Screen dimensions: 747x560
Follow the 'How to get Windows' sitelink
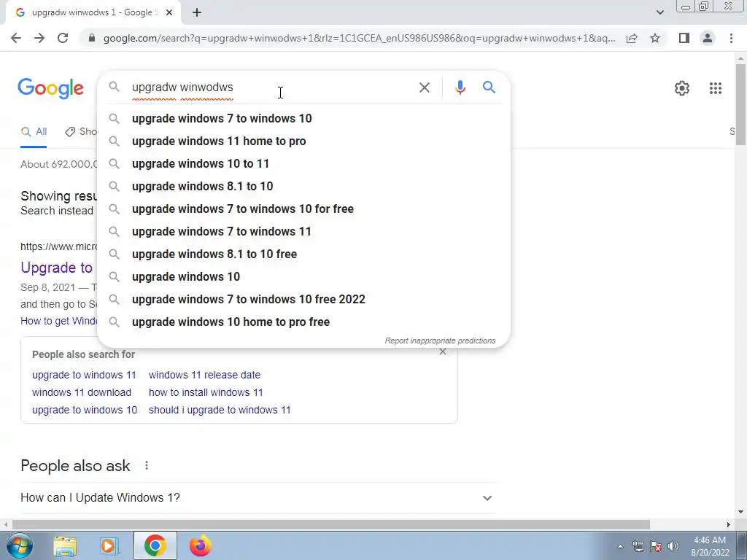58,322
